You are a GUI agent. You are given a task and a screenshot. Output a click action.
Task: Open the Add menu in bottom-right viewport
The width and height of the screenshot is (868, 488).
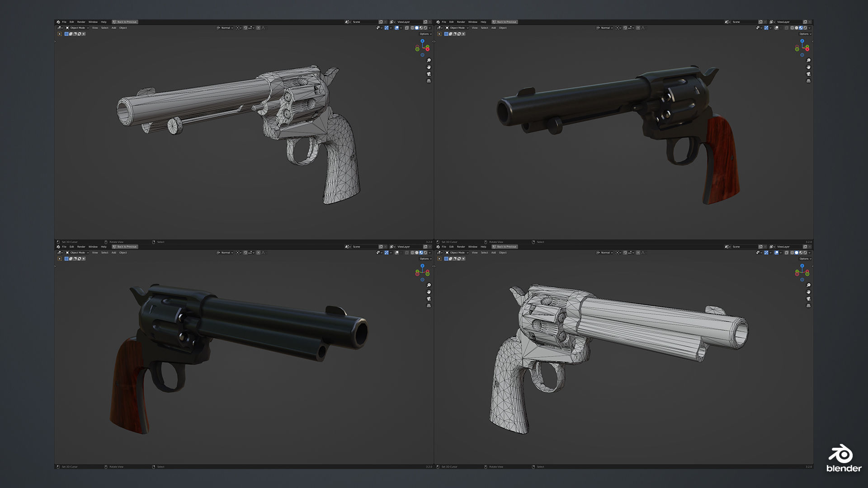(494, 253)
